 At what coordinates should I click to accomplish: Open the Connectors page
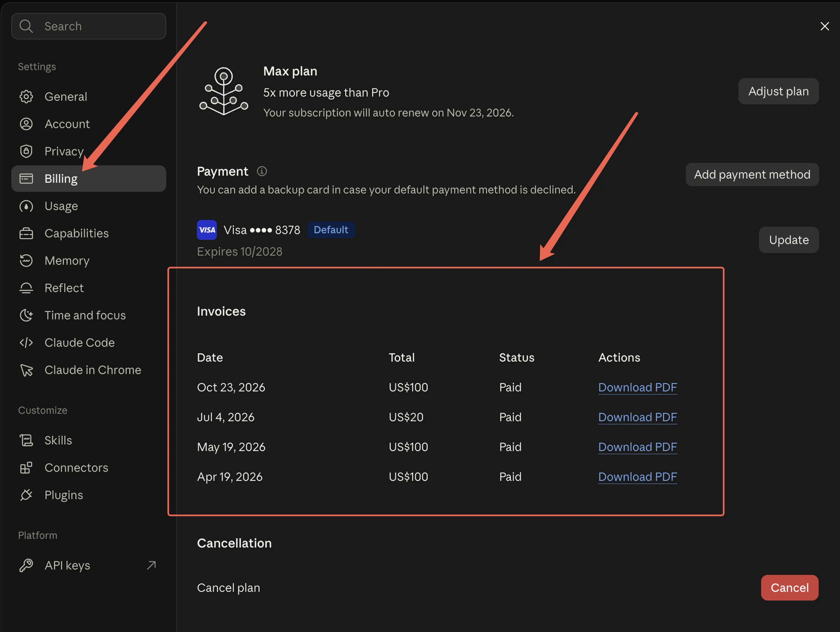pos(89,468)
